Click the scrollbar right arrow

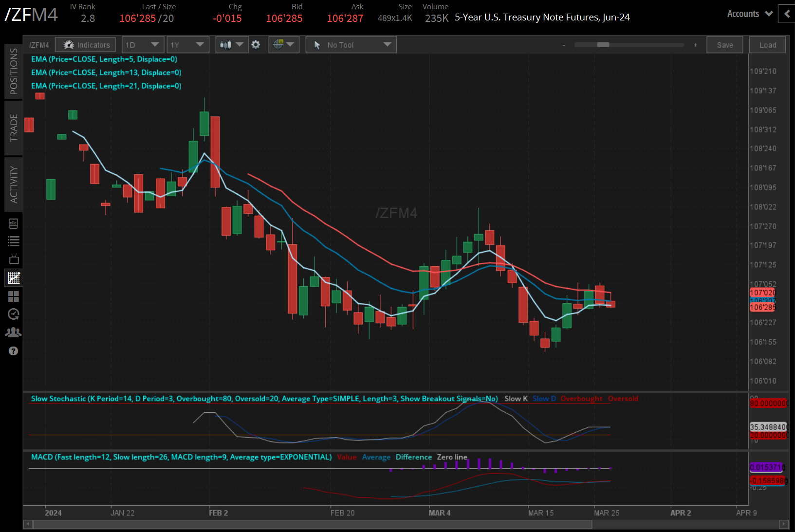coord(783,524)
